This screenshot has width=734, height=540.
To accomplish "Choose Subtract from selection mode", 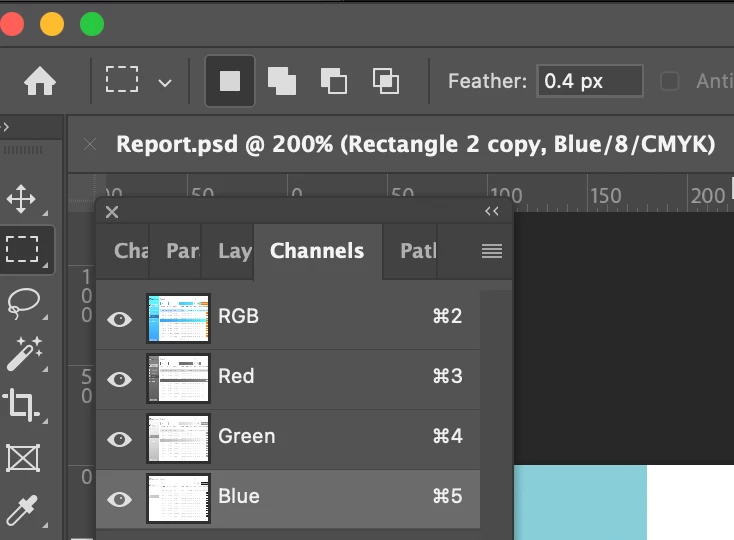I will click(334, 81).
